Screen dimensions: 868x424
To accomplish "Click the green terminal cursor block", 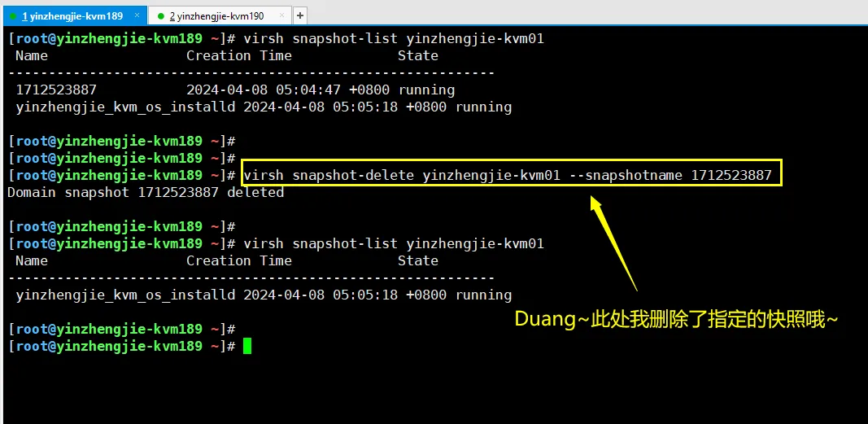I will pyautogui.click(x=246, y=346).
